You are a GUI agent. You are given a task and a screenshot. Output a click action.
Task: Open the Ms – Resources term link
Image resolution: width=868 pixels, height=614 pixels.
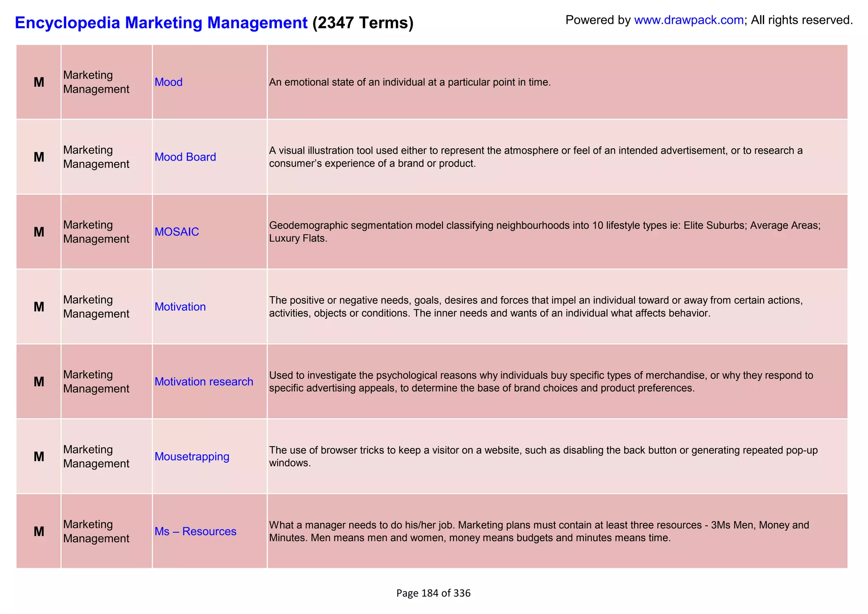pyautogui.click(x=195, y=531)
